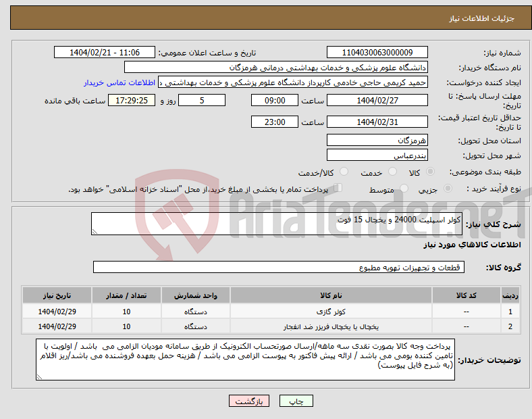The width and height of the screenshot is (532, 419).
Task: Select the خدمت radio button
Action: 392,172
